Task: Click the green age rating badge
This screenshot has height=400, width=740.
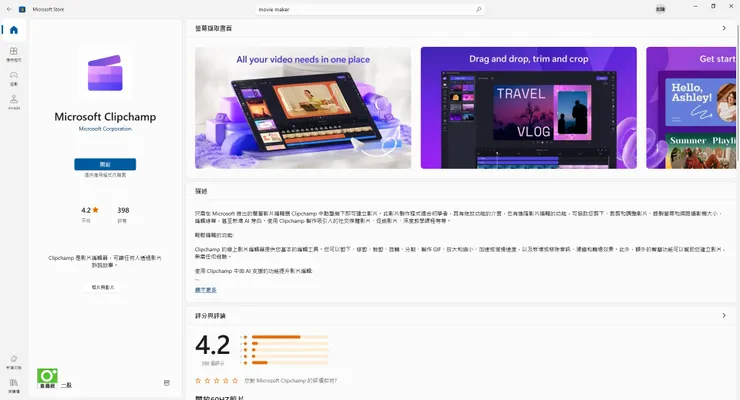Action: [47, 378]
